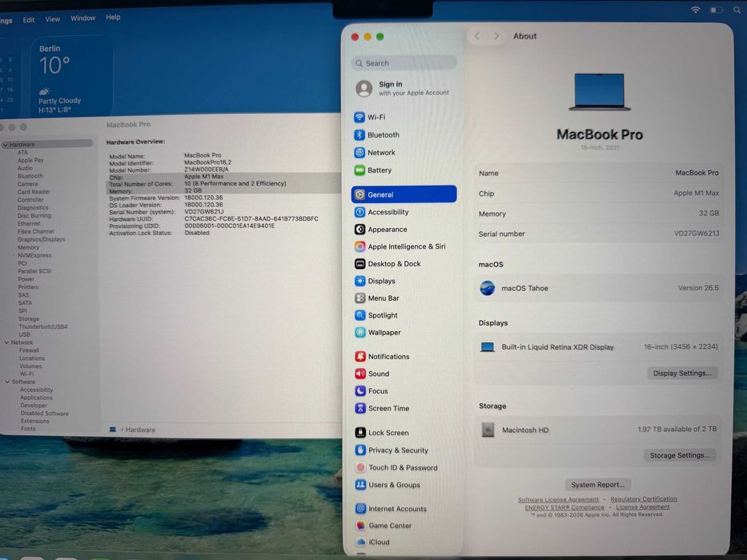Select Apple Pay in hardware list
The height and width of the screenshot is (560, 747).
30,161
